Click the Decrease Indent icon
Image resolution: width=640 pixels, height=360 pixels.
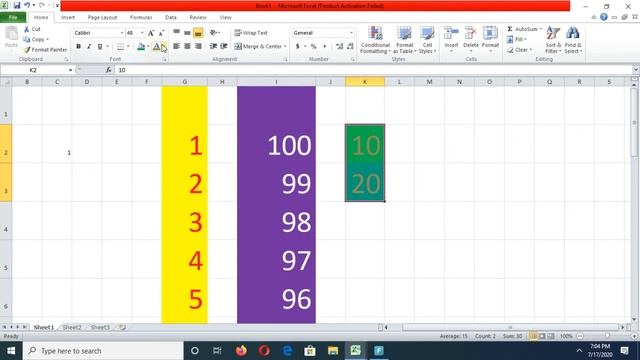pyautogui.click(x=213, y=46)
